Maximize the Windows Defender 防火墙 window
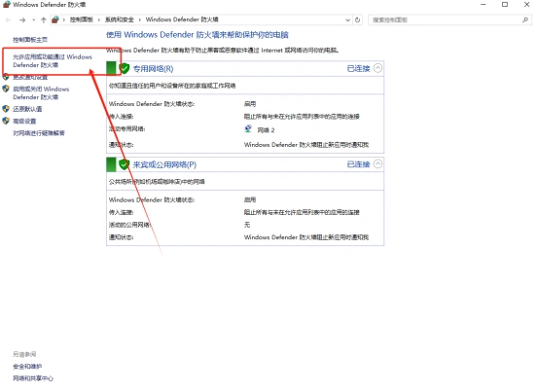The width and height of the screenshot is (538, 392). pyautogui.click(x=505, y=5)
